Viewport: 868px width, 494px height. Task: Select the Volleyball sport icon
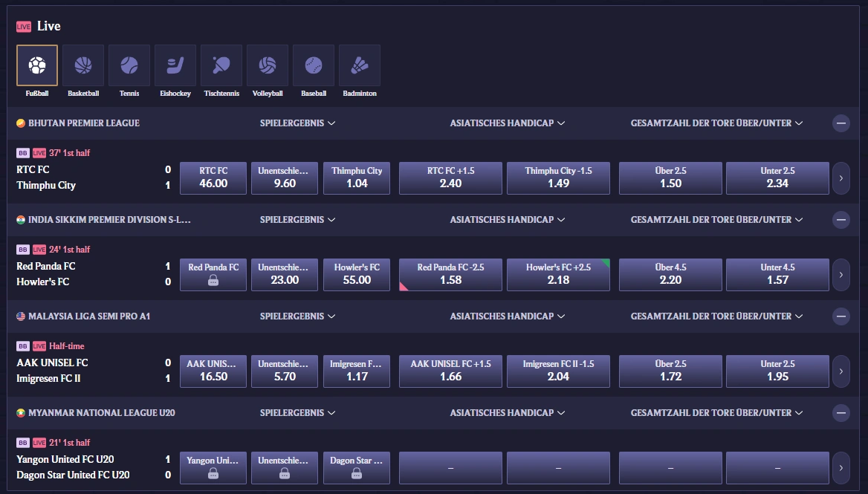coord(268,65)
